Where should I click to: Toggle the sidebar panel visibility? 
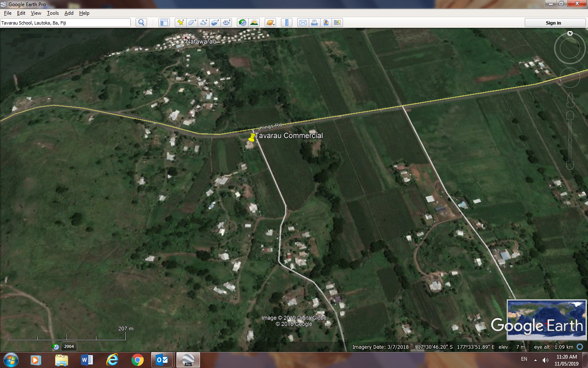click(x=164, y=22)
